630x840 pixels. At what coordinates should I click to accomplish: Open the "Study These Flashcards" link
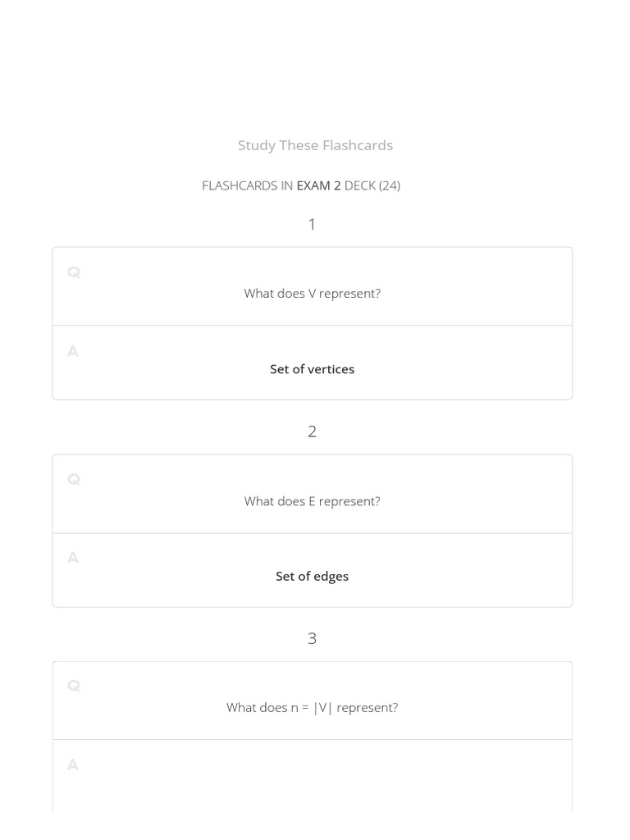315,145
